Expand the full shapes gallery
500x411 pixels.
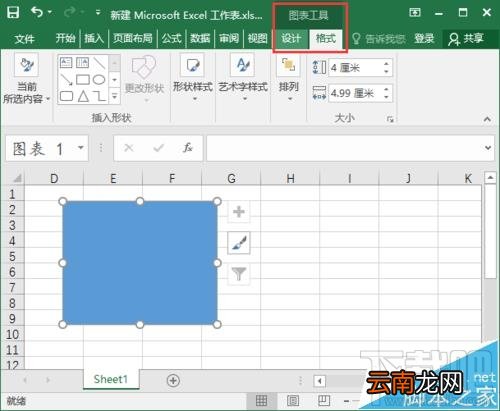point(115,96)
